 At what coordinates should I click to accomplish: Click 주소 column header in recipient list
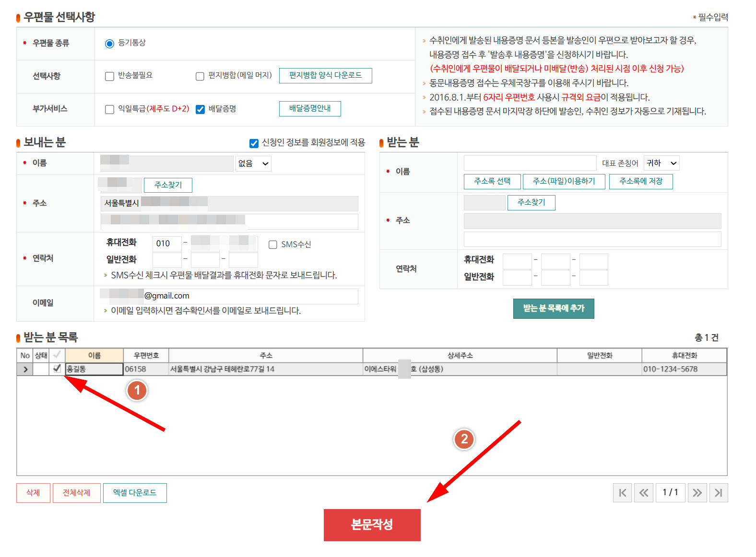266,355
